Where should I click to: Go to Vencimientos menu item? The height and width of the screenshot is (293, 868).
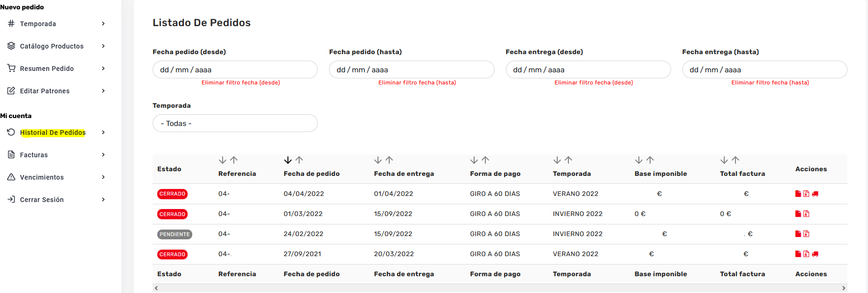[42, 177]
